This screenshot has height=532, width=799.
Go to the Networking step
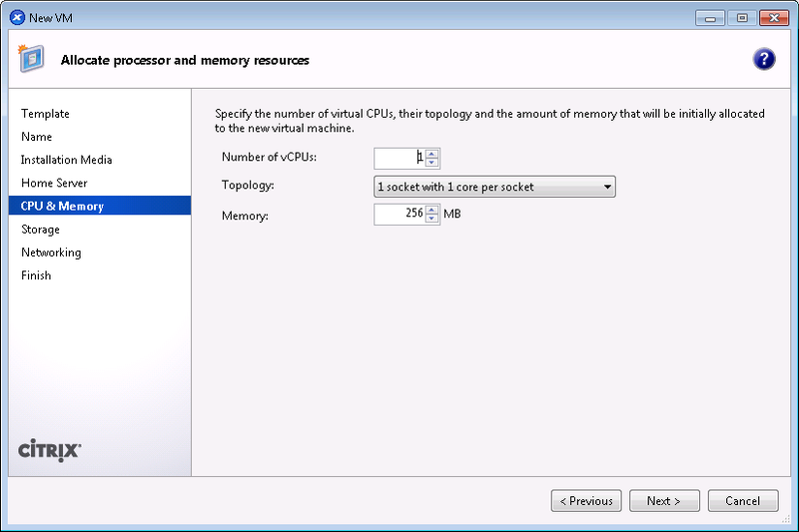pyautogui.click(x=51, y=253)
